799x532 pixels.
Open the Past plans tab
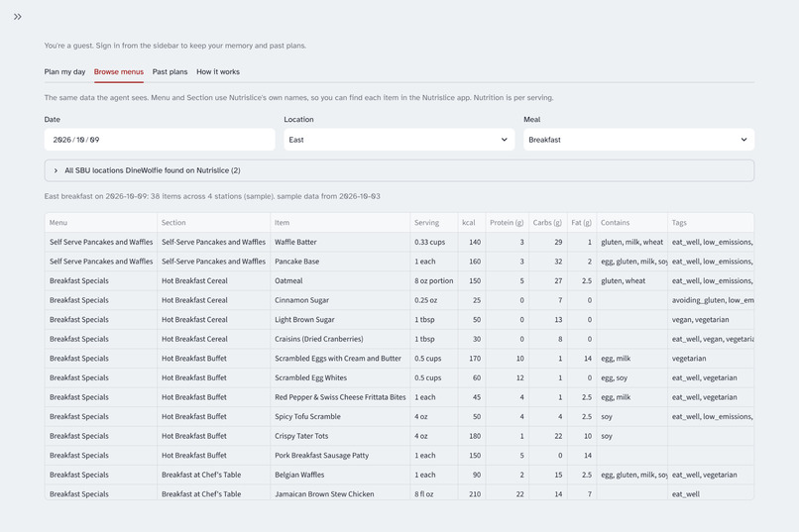170,71
